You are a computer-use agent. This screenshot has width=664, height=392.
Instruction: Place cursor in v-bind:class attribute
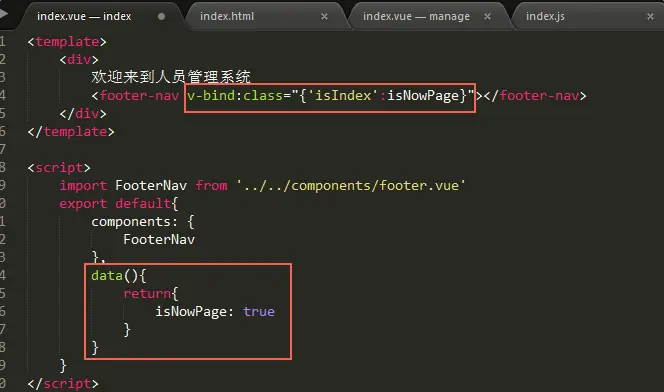pyautogui.click(x=330, y=96)
